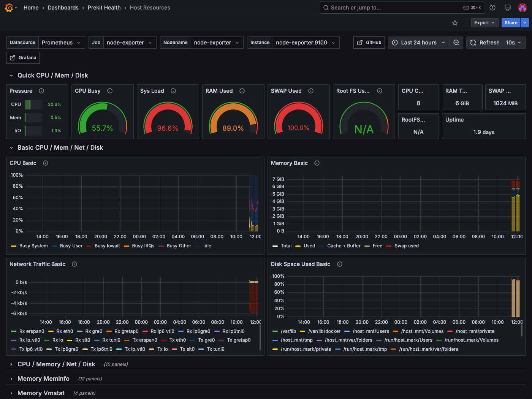
Task: Click the zoom out time range icon
Action: 456,43
